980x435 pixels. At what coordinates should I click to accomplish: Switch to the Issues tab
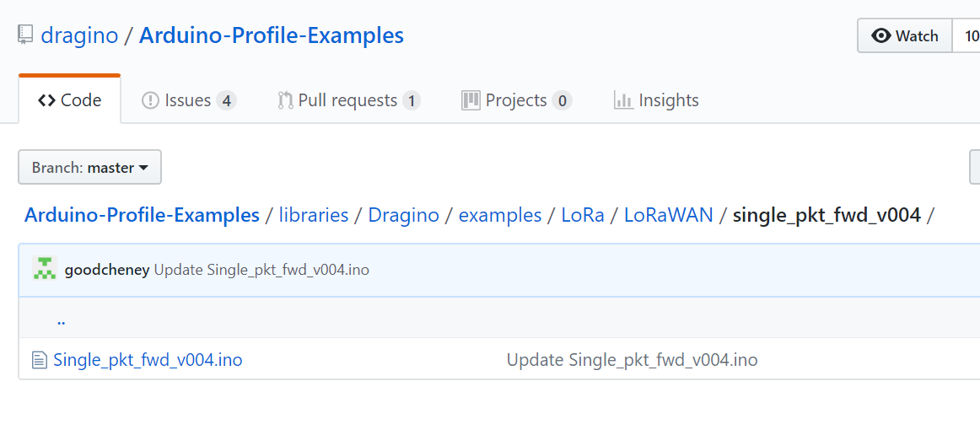tap(190, 100)
